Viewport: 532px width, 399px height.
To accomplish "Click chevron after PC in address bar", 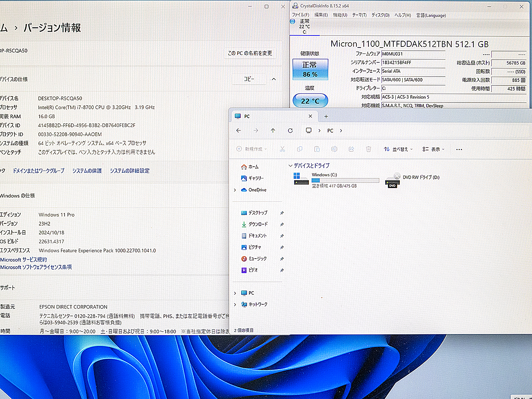I will point(341,131).
